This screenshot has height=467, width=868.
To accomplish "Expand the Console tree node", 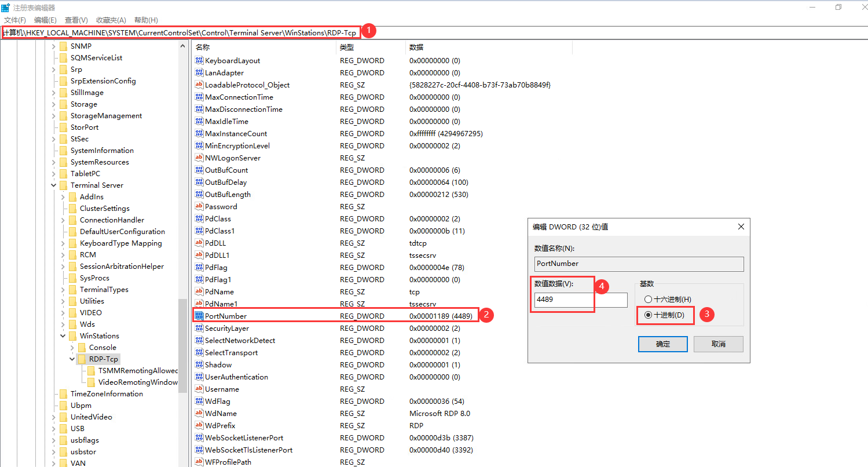I will [x=72, y=348].
